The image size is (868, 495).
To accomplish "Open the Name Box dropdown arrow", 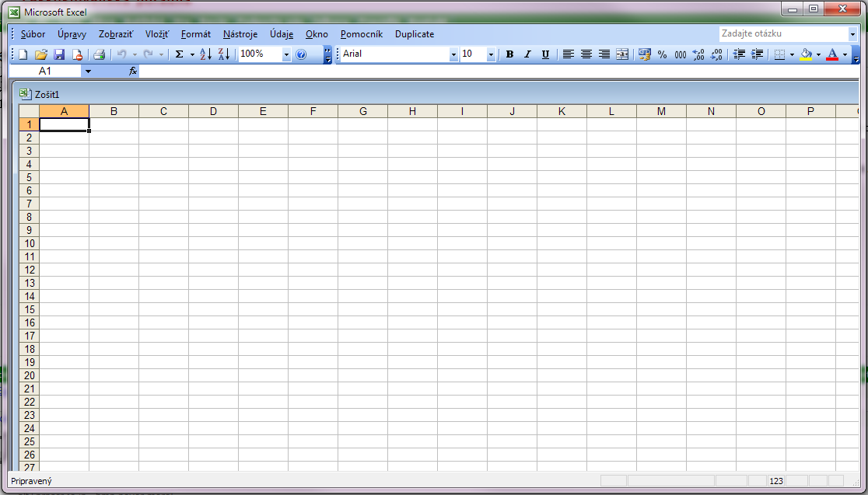I will pyautogui.click(x=87, y=71).
